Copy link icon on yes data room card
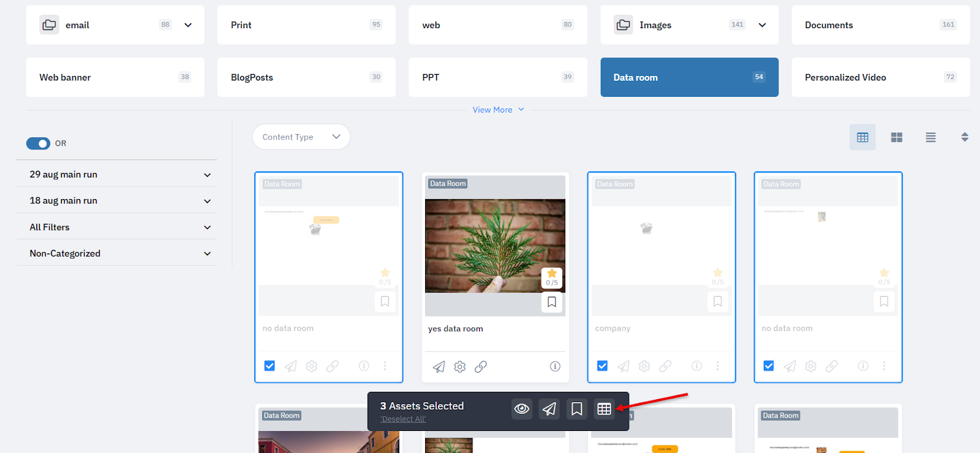The image size is (980, 453). click(481, 367)
